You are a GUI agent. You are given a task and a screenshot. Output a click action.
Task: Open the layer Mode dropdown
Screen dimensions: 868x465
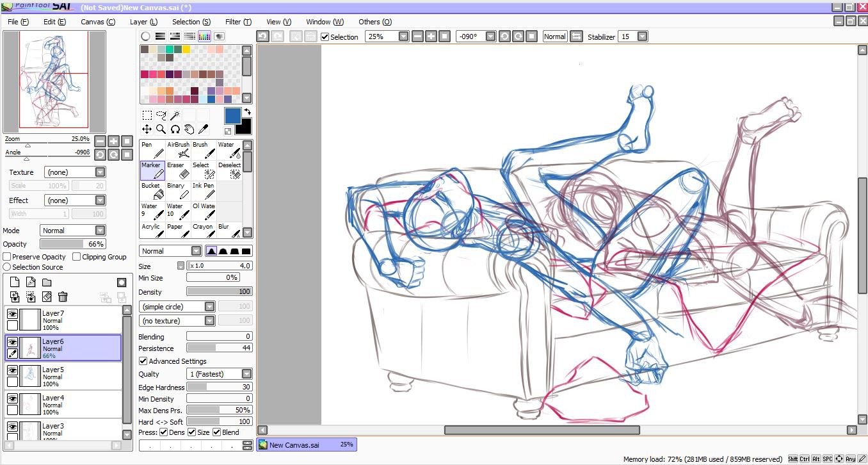point(73,231)
